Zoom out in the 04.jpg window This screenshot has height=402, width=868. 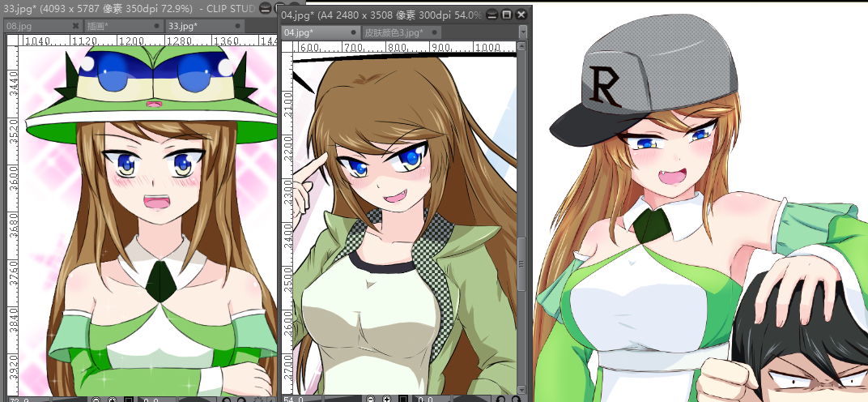[x=371, y=400]
